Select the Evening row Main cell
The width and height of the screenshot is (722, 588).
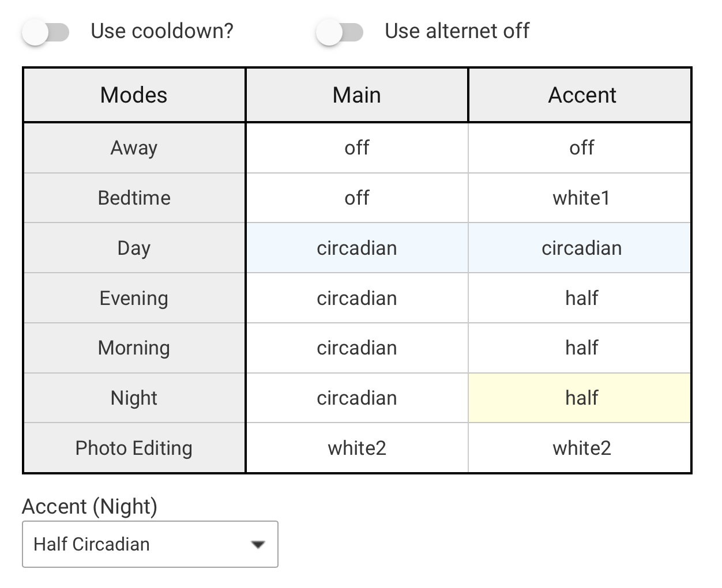[357, 298]
